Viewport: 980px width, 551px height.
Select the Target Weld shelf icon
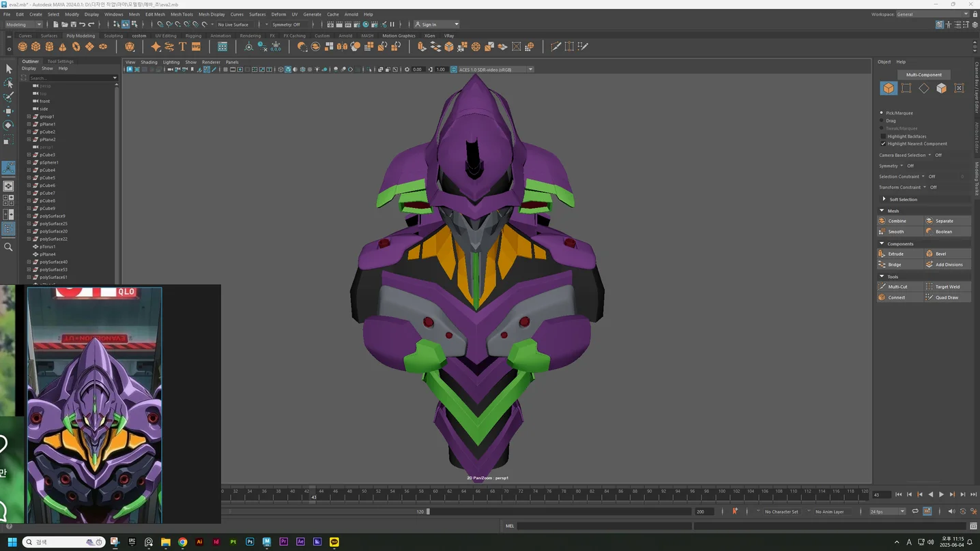tap(569, 46)
